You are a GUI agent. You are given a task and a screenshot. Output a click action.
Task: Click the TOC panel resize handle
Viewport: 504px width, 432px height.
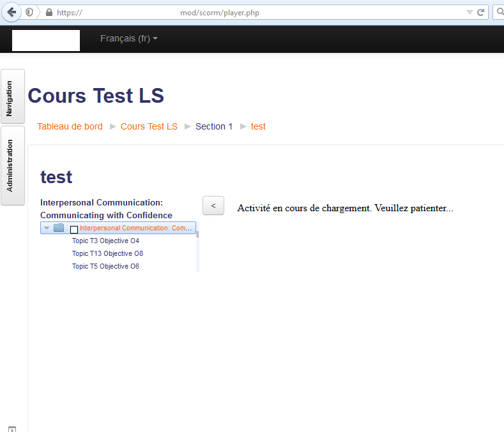click(197, 234)
